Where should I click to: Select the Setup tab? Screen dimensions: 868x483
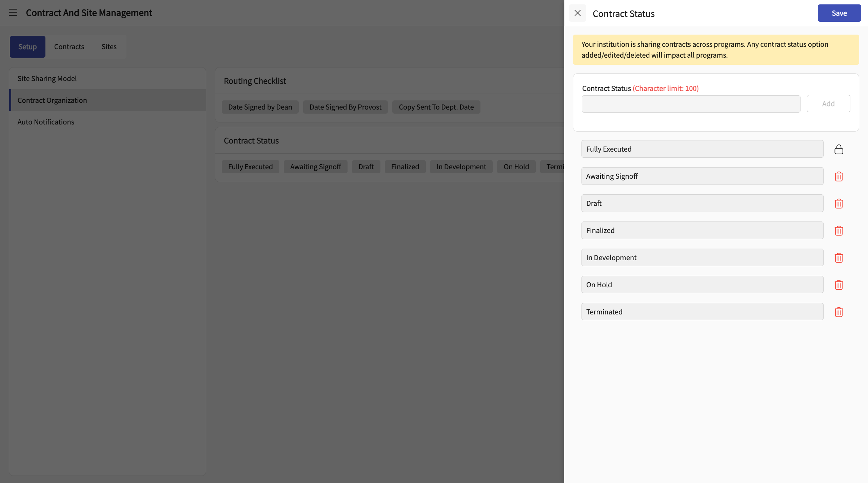27,47
